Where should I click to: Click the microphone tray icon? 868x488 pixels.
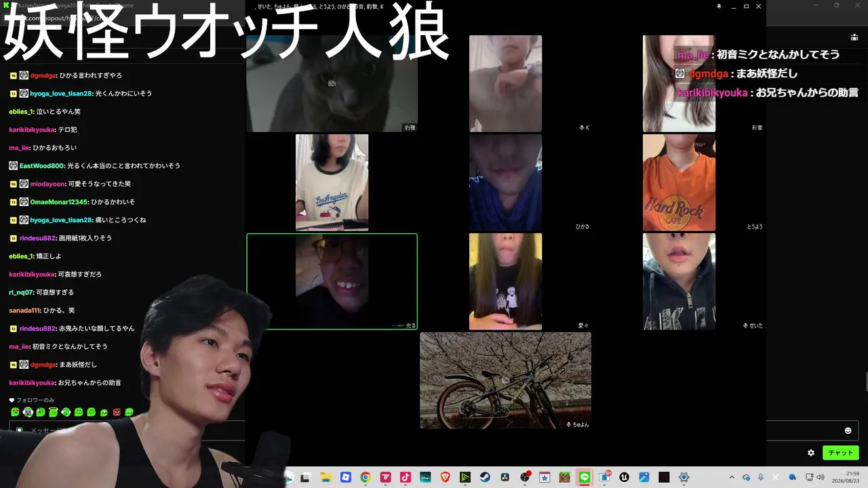pyautogui.click(x=761, y=477)
